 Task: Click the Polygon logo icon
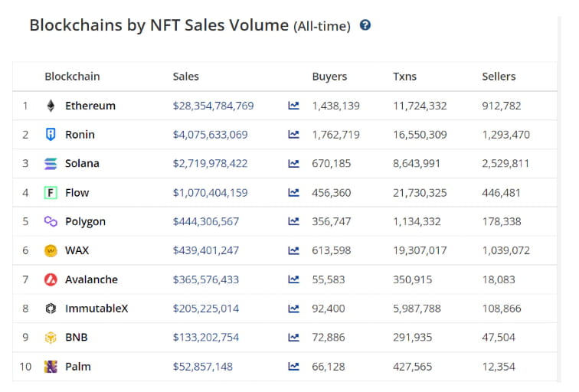point(51,222)
